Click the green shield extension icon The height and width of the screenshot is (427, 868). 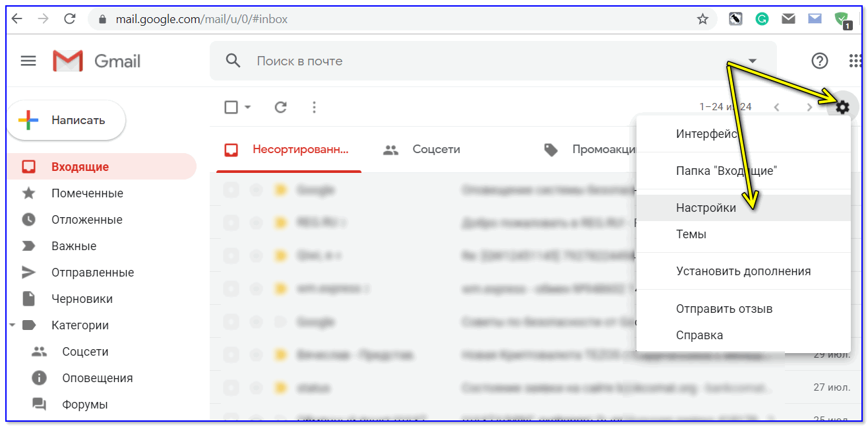(x=842, y=20)
